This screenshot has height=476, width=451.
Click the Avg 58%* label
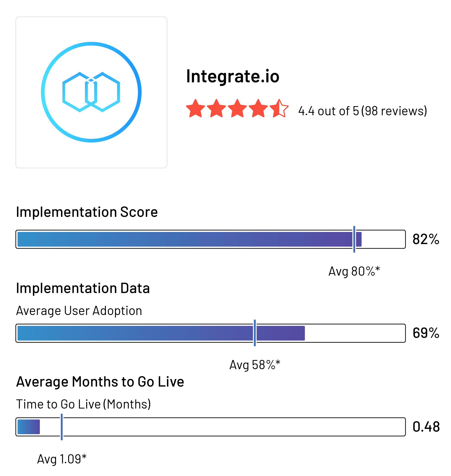click(x=255, y=365)
